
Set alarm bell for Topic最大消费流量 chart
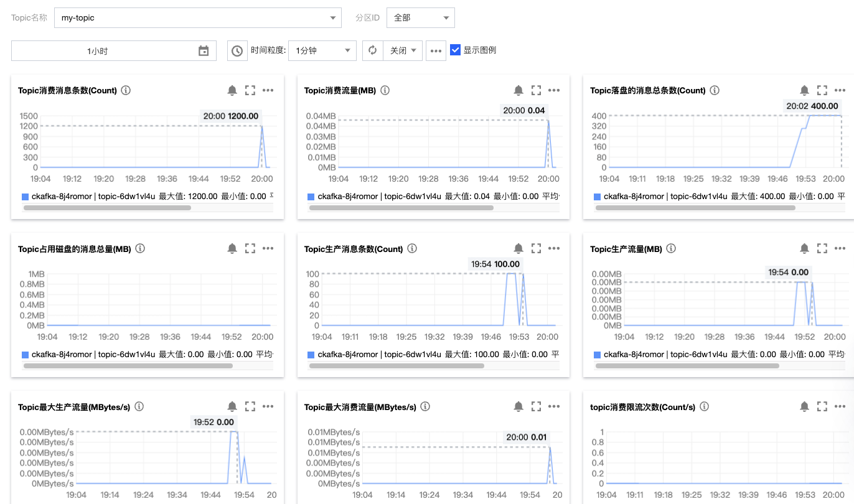pyautogui.click(x=518, y=406)
